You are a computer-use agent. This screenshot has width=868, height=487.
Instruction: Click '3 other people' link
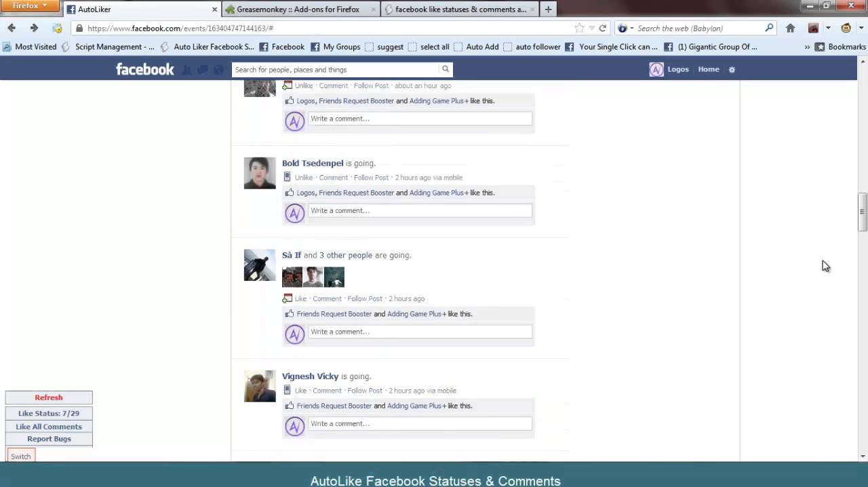pyautogui.click(x=344, y=256)
